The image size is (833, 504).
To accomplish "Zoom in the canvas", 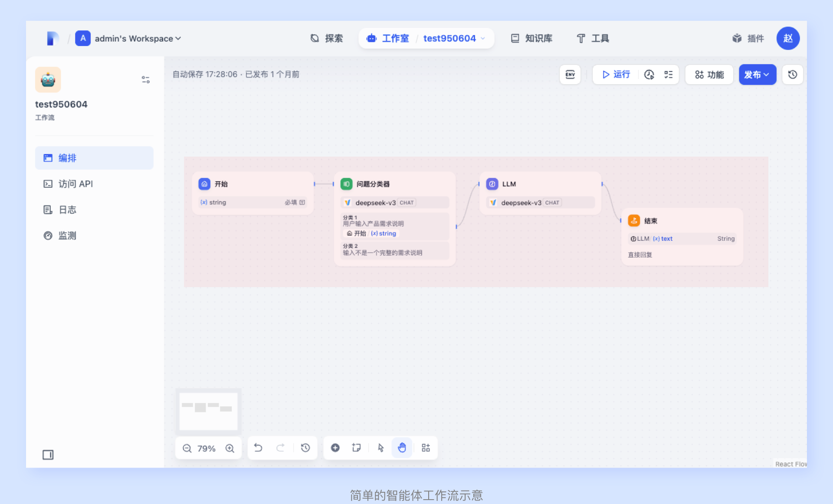I will (x=230, y=448).
